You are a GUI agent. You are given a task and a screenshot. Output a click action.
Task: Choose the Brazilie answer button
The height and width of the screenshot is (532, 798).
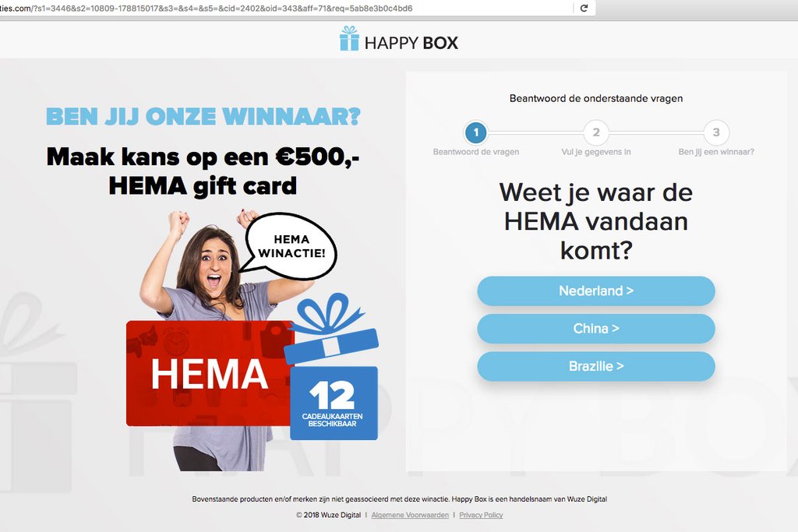(x=596, y=366)
